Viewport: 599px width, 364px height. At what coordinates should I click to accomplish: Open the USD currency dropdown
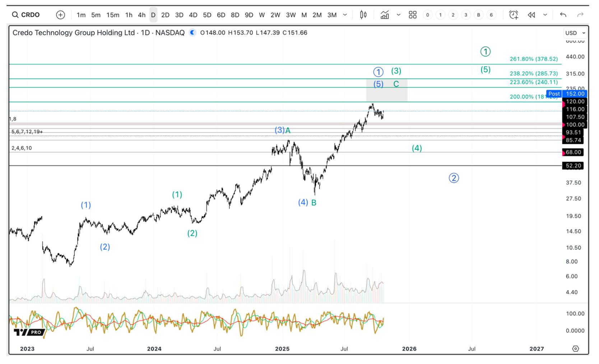[575, 33]
